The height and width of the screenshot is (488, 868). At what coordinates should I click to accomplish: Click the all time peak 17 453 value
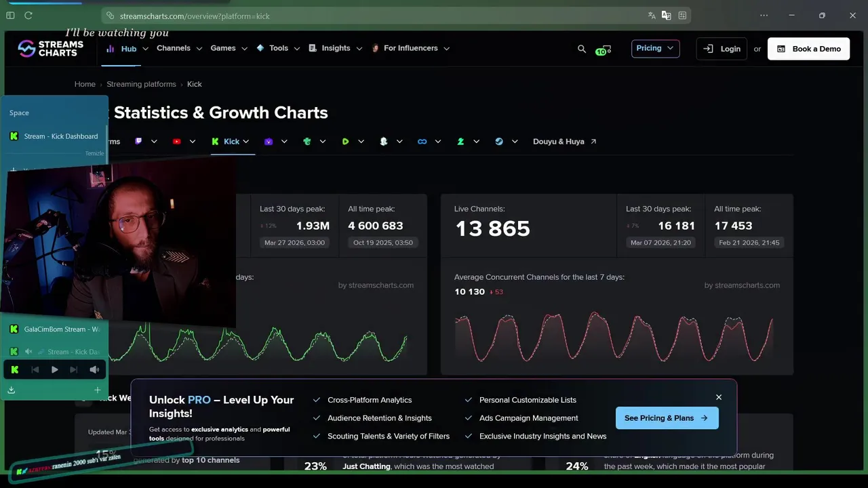(733, 226)
